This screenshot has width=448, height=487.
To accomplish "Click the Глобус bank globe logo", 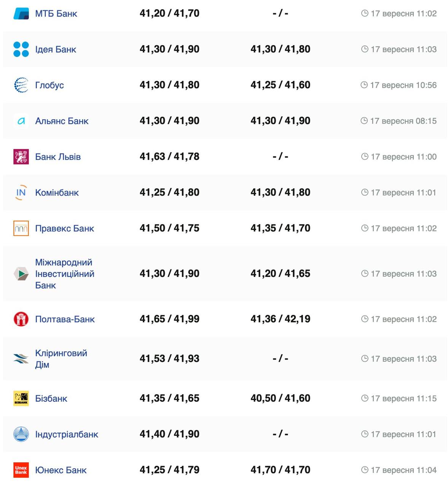I will [x=21, y=85].
